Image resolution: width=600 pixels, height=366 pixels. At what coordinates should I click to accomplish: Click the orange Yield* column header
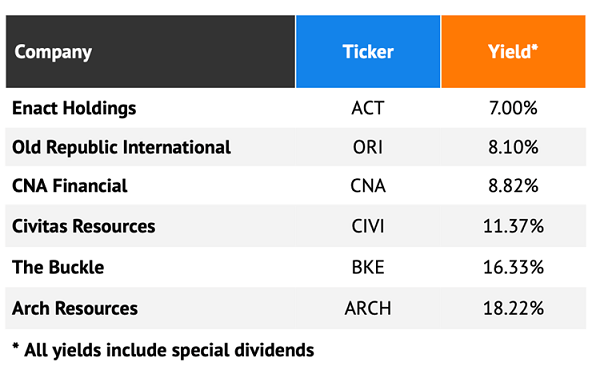tap(513, 52)
